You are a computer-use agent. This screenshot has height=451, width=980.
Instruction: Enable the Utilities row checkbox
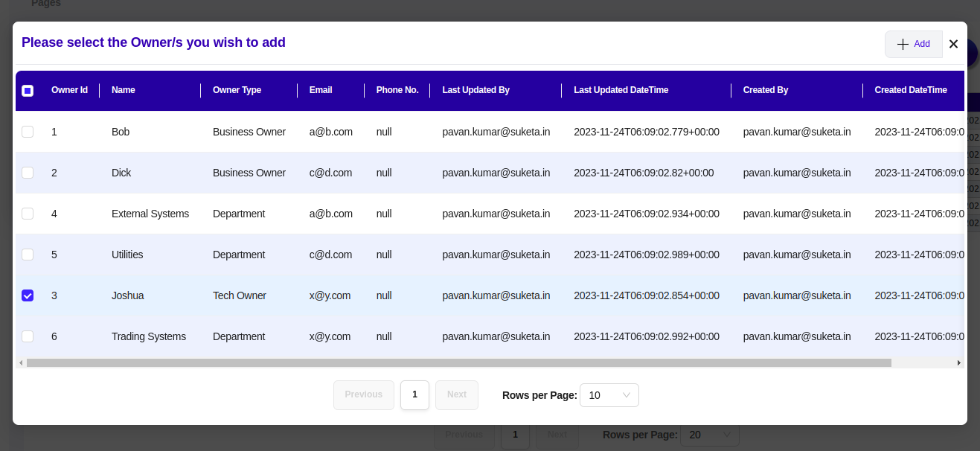(28, 255)
